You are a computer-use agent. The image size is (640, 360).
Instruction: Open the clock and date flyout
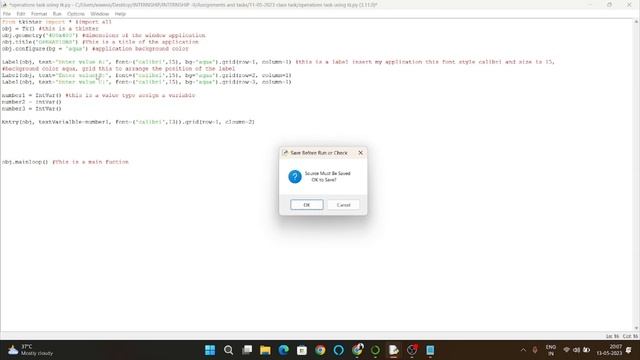(x=609, y=350)
